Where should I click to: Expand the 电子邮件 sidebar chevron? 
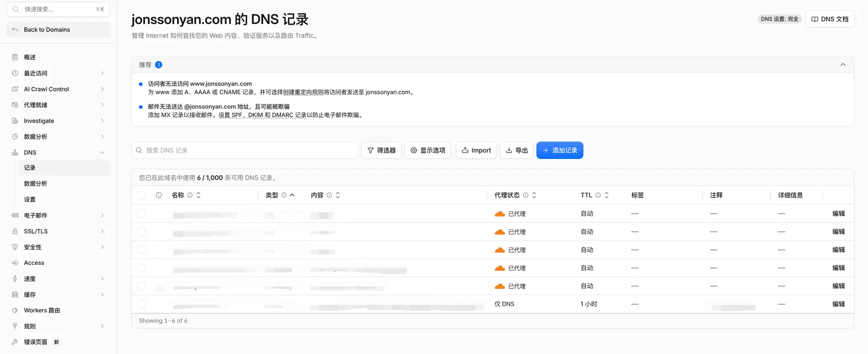pos(103,215)
